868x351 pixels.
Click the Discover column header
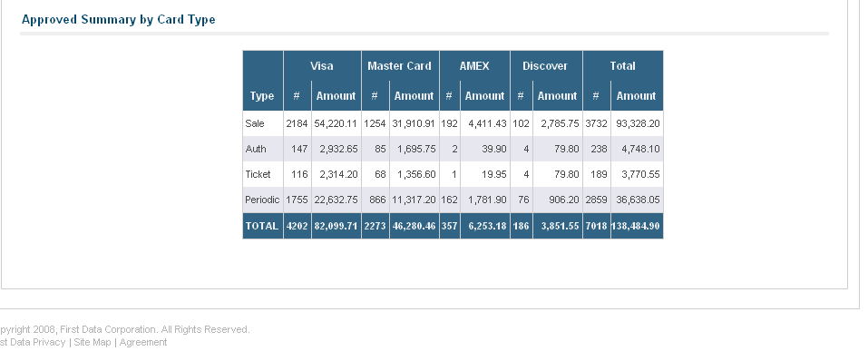pyautogui.click(x=545, y=66)
